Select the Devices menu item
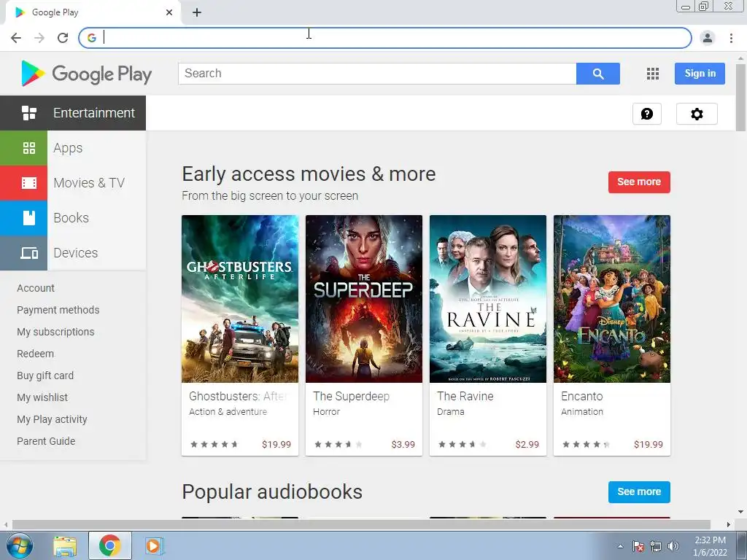The height and width of the screenshot is (560, 747). point(75,253)
